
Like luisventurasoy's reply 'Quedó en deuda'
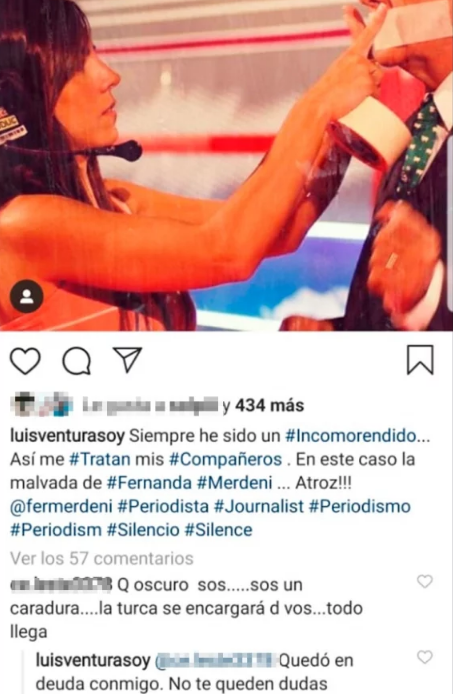coord(425,657)
